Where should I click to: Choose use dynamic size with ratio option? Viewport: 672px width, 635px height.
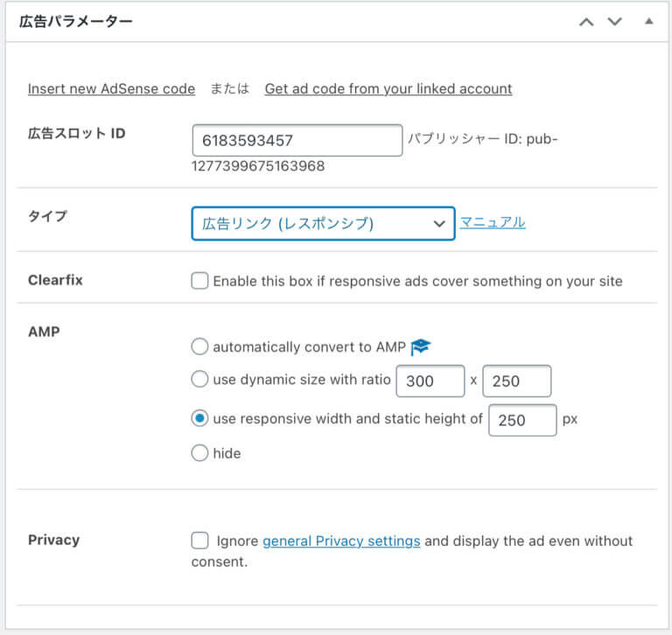(199, 380)
